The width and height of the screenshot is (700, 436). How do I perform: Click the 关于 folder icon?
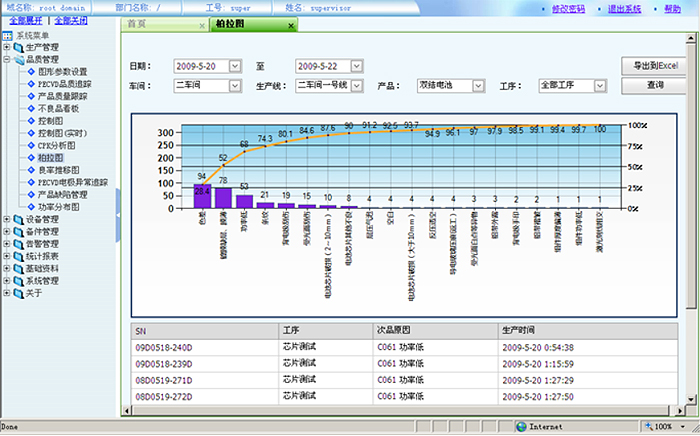19,294
